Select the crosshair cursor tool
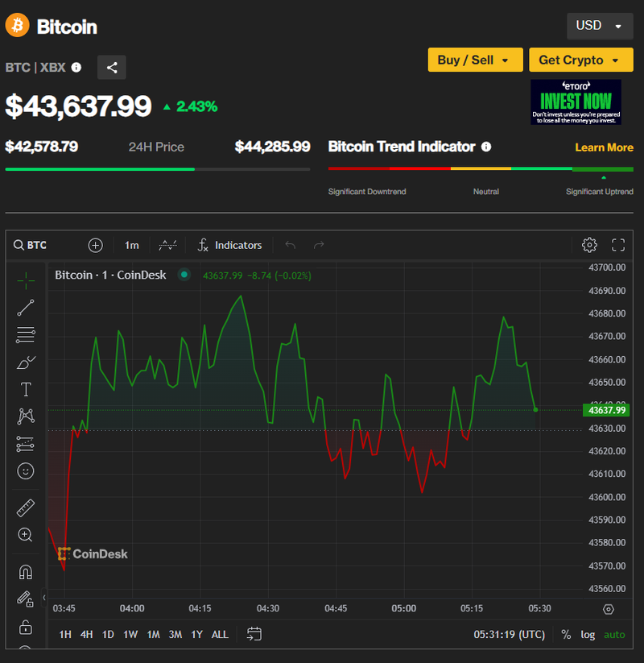The image size is (644, 663). pyautogui.click(x=26, y=280)
